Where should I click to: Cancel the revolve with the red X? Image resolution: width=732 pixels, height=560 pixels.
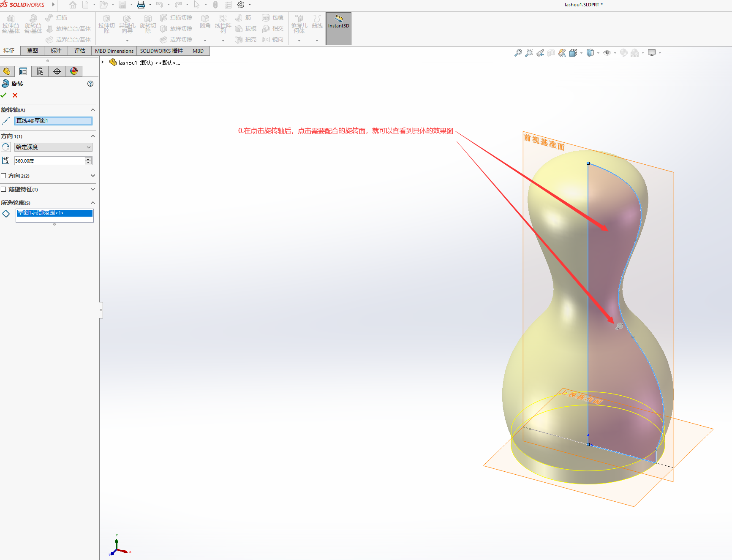(x=15, y=95)
